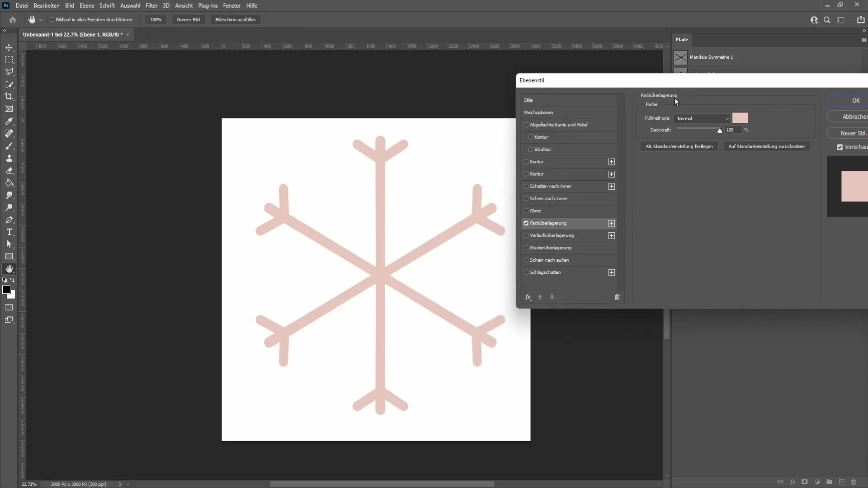Open Fenster menu
Viewport: 868px width, 488px height.
(232, 5)
